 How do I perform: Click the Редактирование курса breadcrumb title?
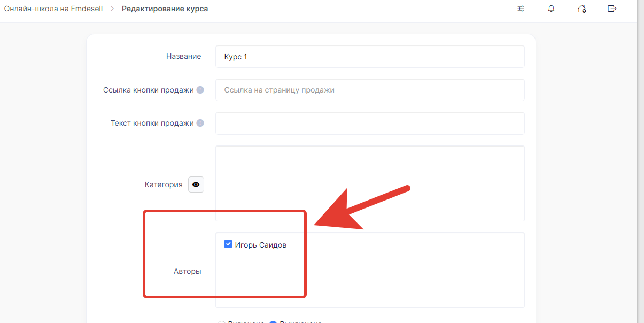pos(165,9)
